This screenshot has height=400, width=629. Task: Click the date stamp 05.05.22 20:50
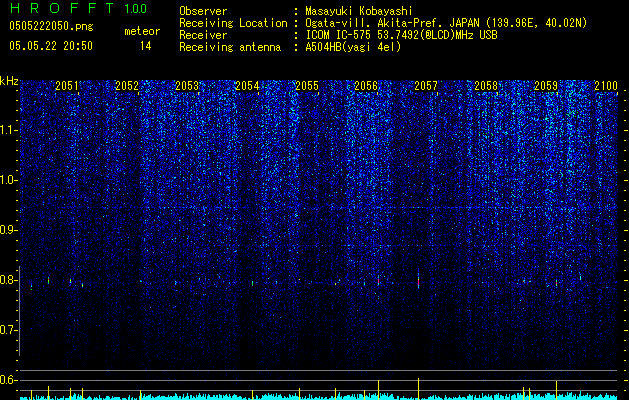(x=51, y=46)
